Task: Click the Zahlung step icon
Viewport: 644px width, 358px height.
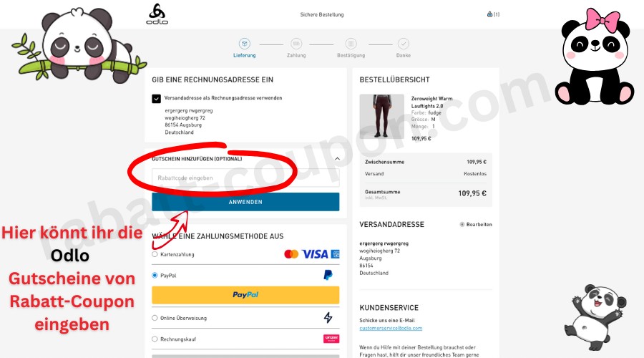Action: [x=296, y=44]
